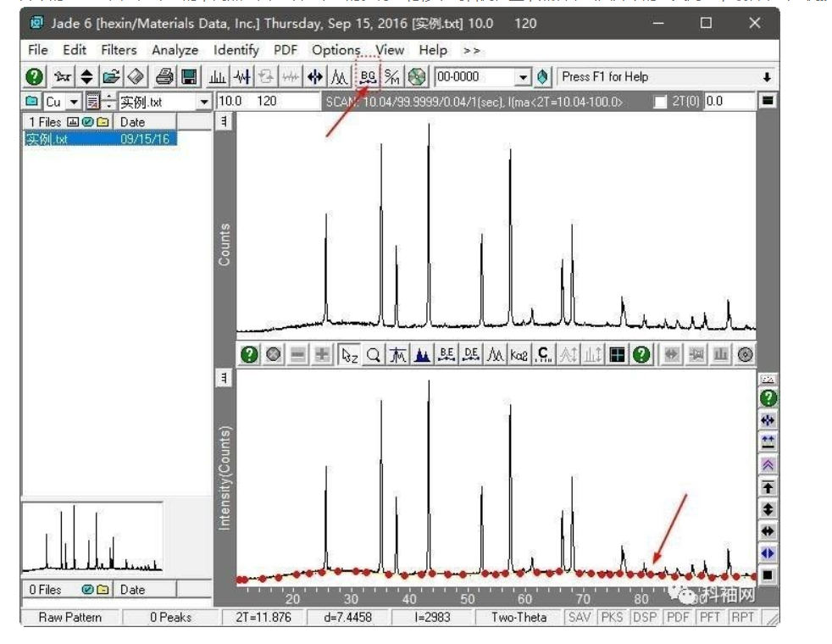
Task: Save with the floppy disk icon
Action: point(190,77)
